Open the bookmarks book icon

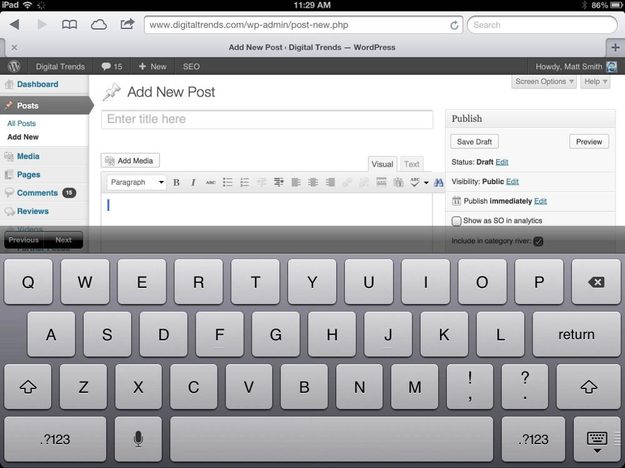(x=69, y=25)
